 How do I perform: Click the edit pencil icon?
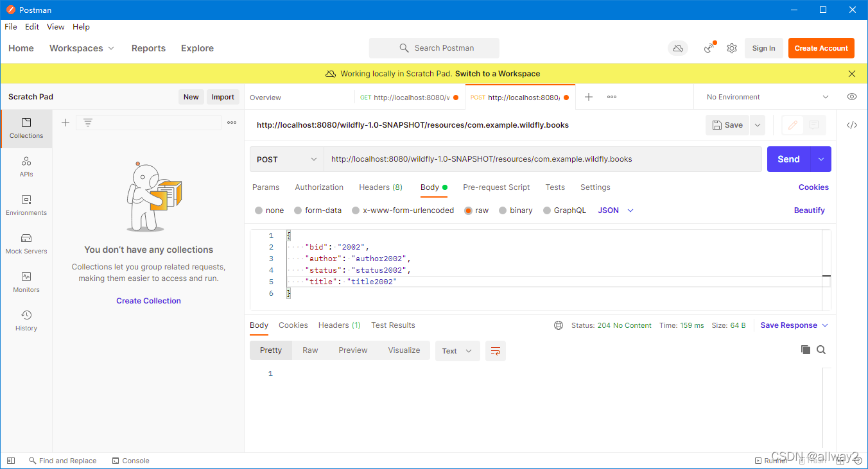click(x=793, y=125)
